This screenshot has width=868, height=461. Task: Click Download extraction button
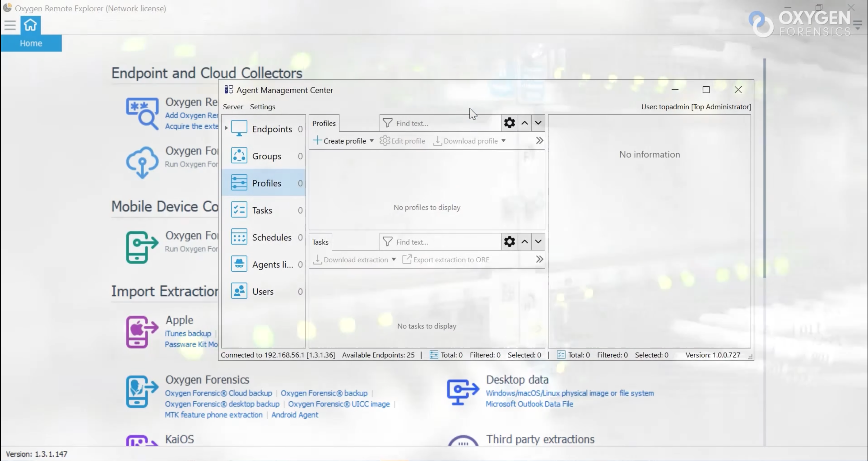click(351, 259)
